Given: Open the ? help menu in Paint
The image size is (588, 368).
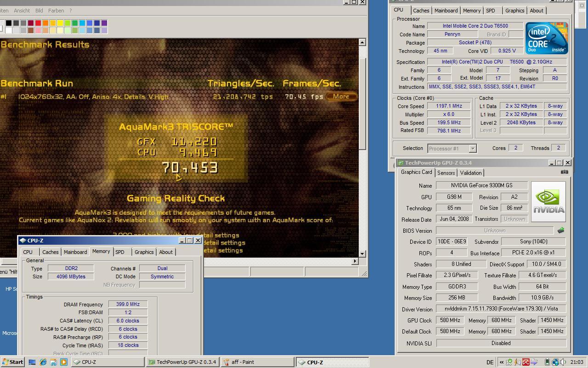Looking at the screenshot, I should coord(70,11).
